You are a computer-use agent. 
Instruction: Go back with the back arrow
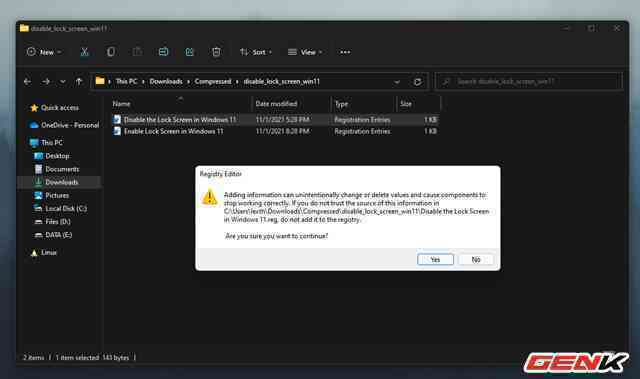coord(27,82)
